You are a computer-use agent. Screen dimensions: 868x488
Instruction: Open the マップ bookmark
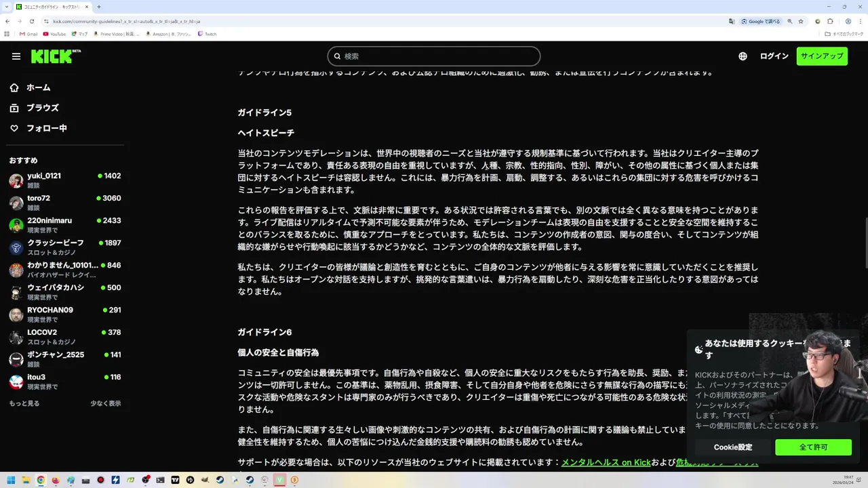(x=80, y=34)
